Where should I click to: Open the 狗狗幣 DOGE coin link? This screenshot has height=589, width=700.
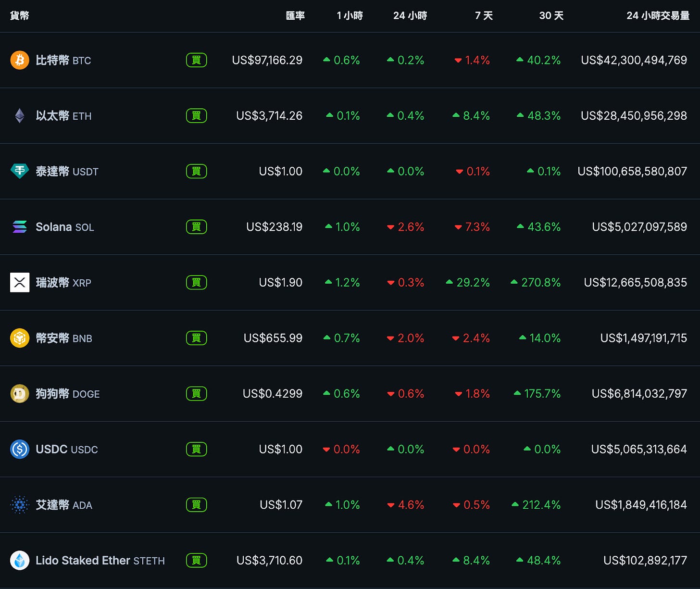tap(68, 394)
